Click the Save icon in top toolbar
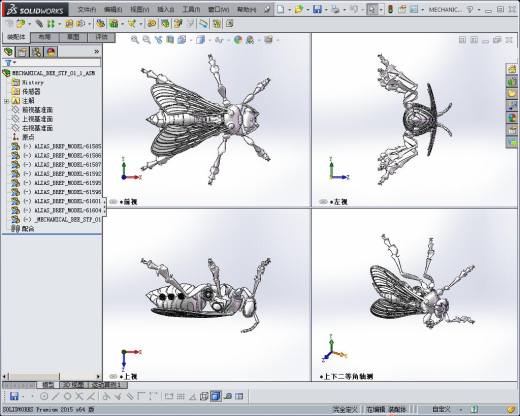The height and width of the screenshot is (416, 520). (317, 9)
